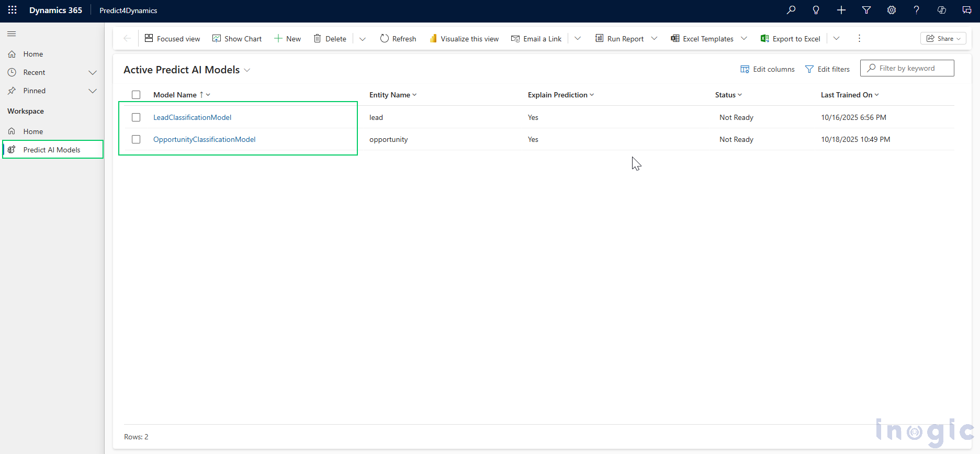Image resolution: width=980 pixels, height=454 pixels.
Task: Click the back arrow in command bar
Action: 127,38
